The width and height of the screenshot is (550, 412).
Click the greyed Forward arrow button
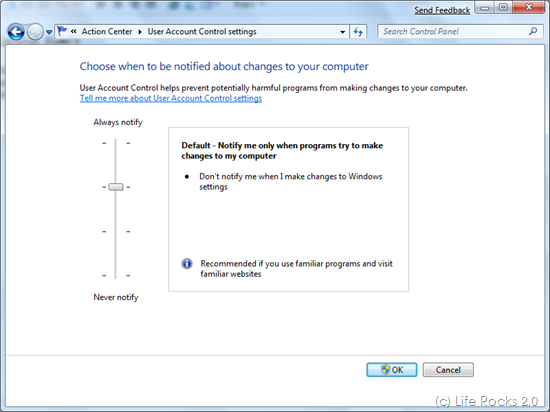35,32
